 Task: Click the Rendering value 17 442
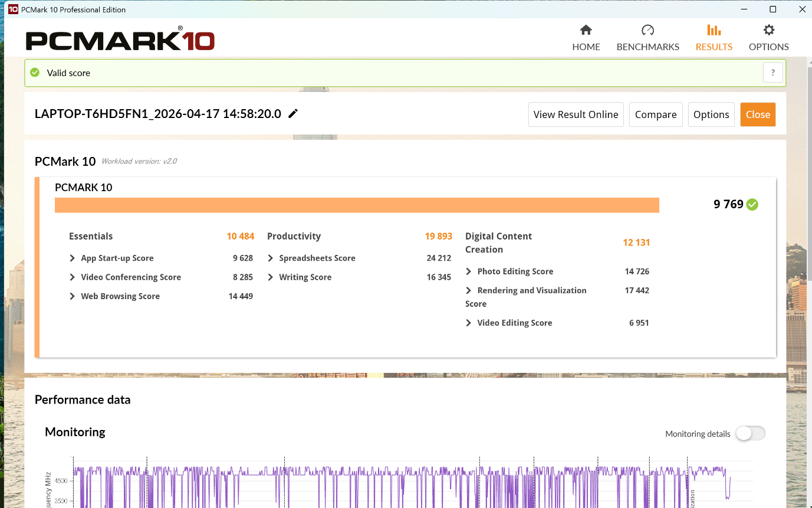tap(637, 290)
